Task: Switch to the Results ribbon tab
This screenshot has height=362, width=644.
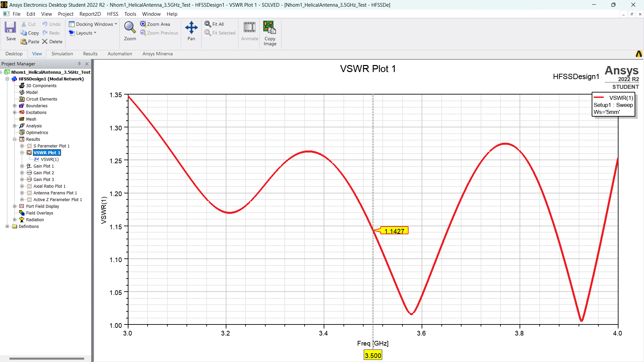Action: 90,54
